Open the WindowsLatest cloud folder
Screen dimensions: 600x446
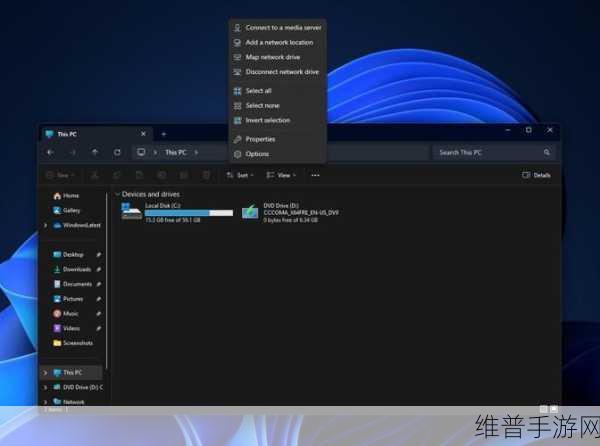77,225
